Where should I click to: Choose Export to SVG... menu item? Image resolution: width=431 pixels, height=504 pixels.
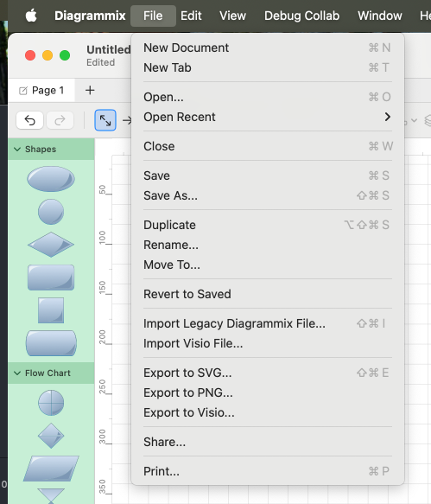tap(268, 373)
